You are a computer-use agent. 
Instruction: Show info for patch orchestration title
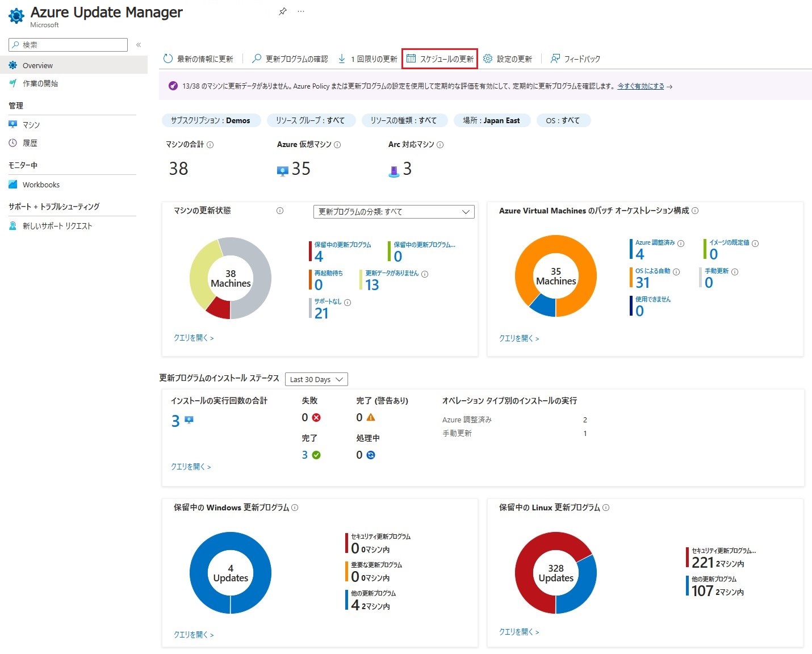click(695, 211)
